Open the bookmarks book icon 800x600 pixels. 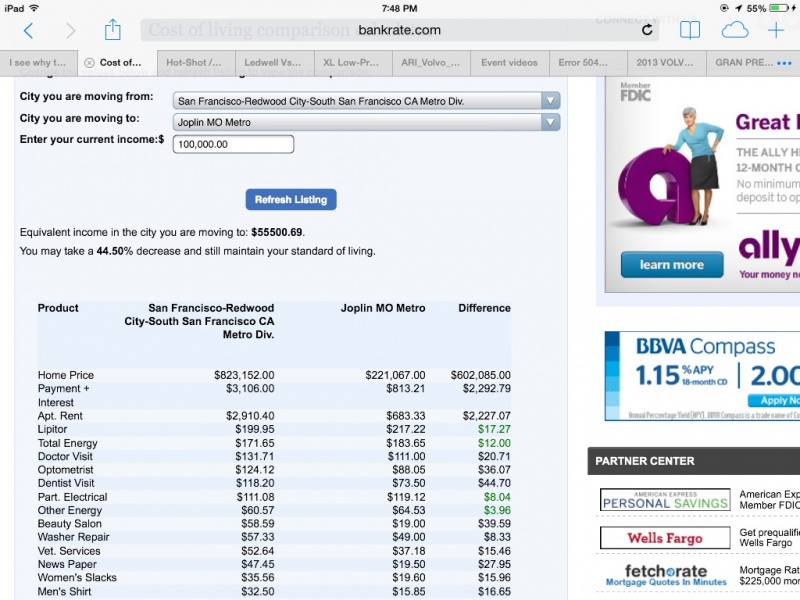(x=690, y=30)
